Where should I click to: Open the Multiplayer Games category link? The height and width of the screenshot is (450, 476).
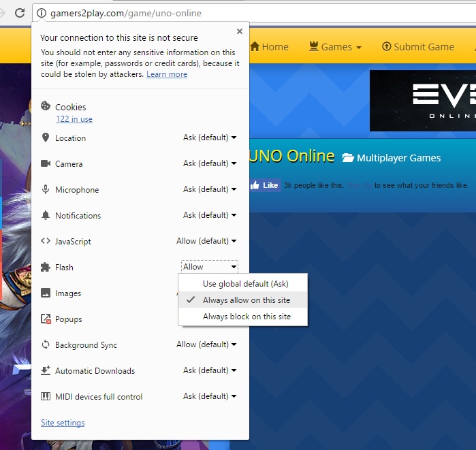(398, 158)
